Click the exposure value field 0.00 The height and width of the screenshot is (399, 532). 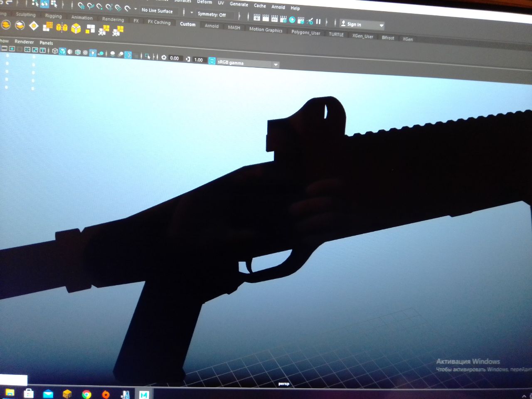[x=175, y=58]
